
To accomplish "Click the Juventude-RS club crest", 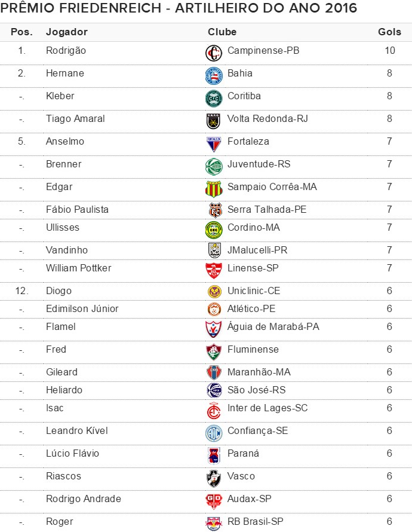I will click(214, 167).
